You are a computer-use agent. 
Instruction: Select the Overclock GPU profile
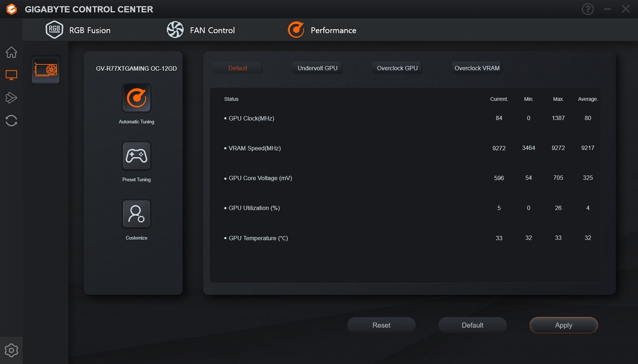397,68
